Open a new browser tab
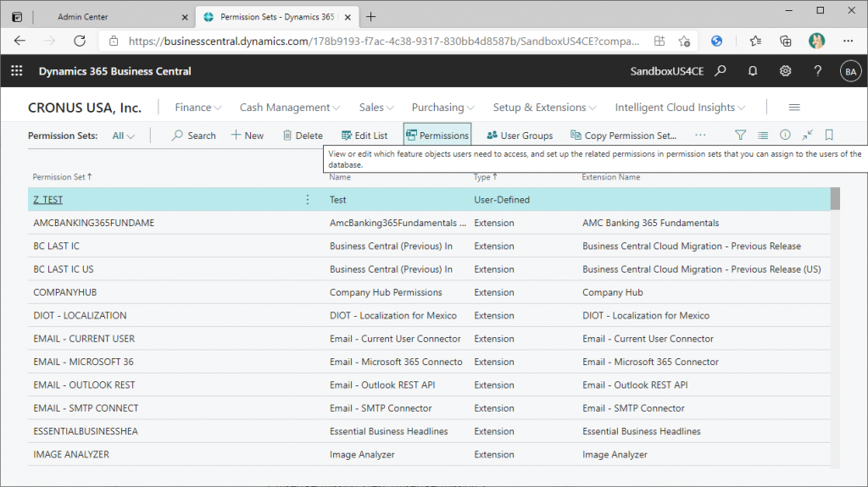The image size is (868, 487). pos(371,17)
